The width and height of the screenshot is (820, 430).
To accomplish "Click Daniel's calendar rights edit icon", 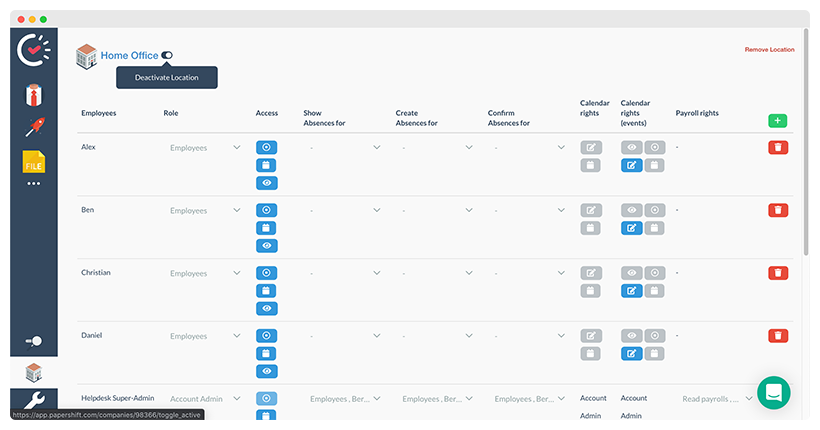I will click(591, 336).
